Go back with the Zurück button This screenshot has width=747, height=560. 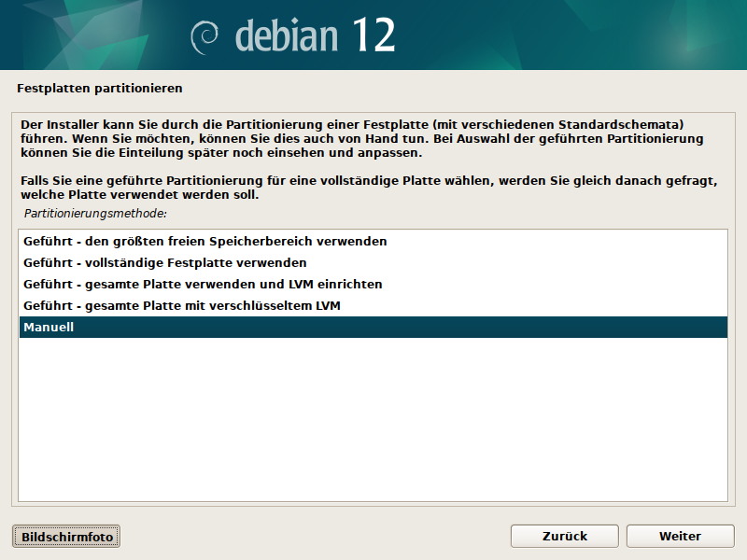pos(564,536)
